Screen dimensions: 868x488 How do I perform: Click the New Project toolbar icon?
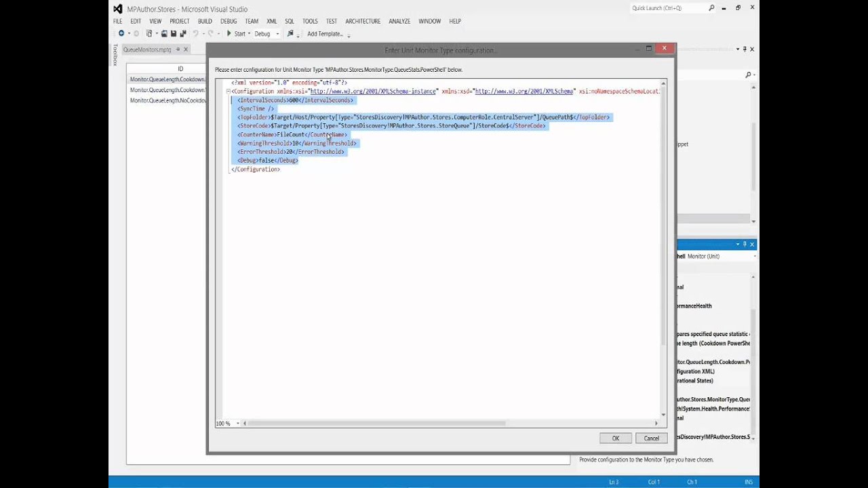149,34
